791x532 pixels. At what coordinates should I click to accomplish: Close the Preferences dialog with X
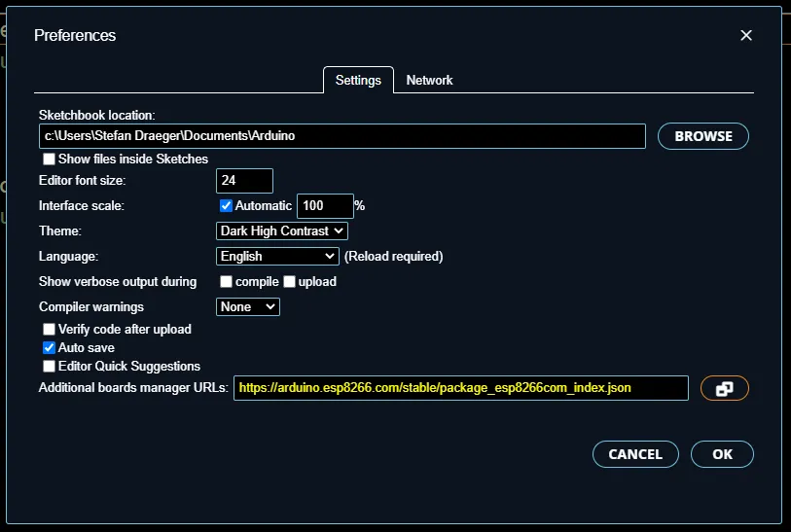coord(746,35)
